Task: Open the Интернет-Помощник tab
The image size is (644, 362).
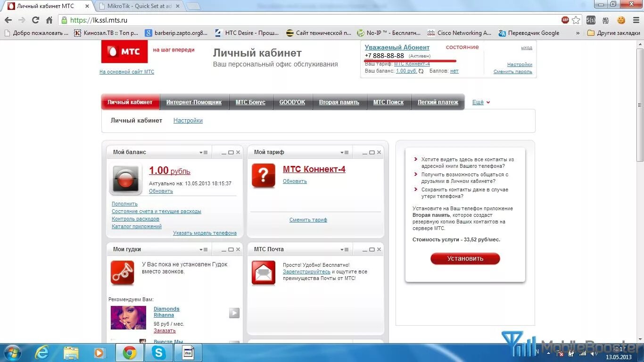Action: pos(194,102)
